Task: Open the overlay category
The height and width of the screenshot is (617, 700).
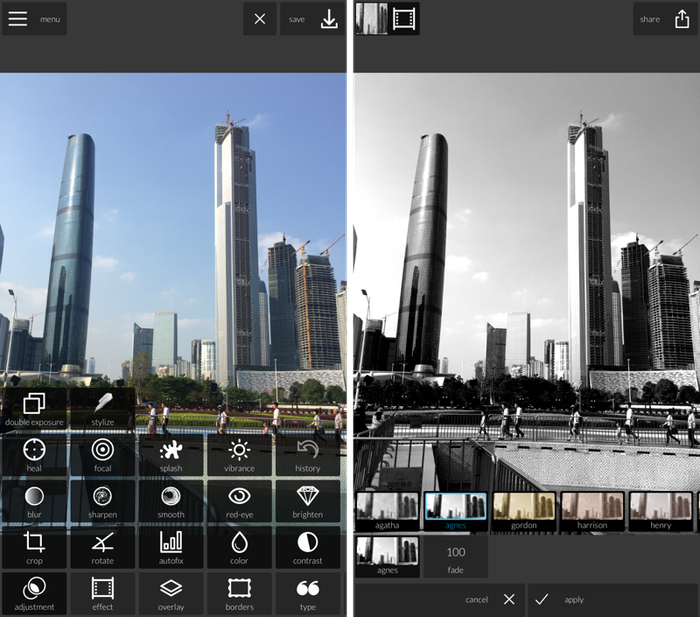Action: [171, 594]
